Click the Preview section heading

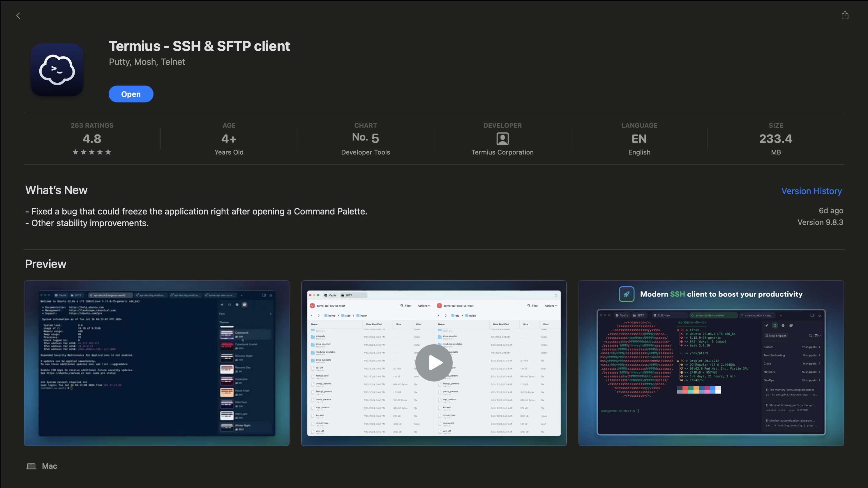[x=46, y=264]
